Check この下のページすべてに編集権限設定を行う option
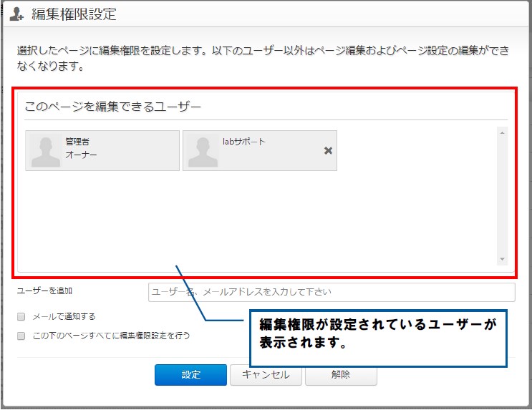The image size is (532, 410). [21, 336]
